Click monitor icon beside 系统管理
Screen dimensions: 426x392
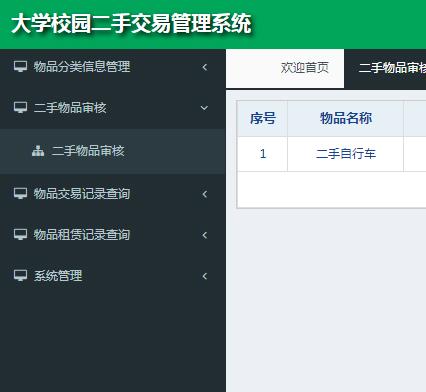tap(20, 276)
